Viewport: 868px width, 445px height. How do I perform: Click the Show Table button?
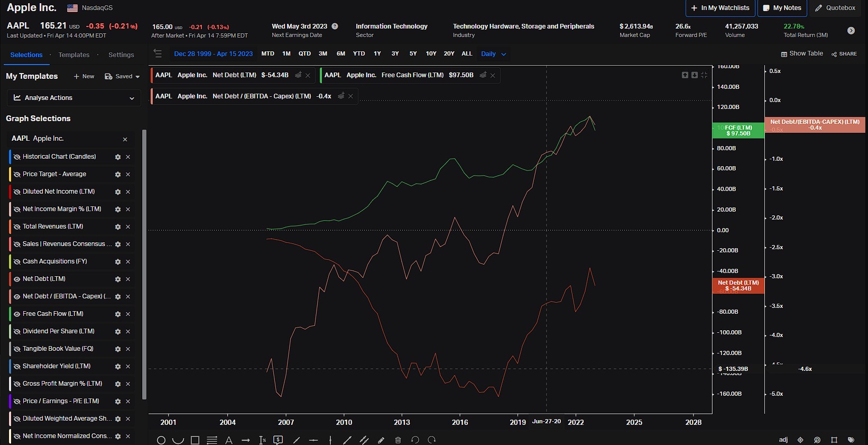[802, 53]
